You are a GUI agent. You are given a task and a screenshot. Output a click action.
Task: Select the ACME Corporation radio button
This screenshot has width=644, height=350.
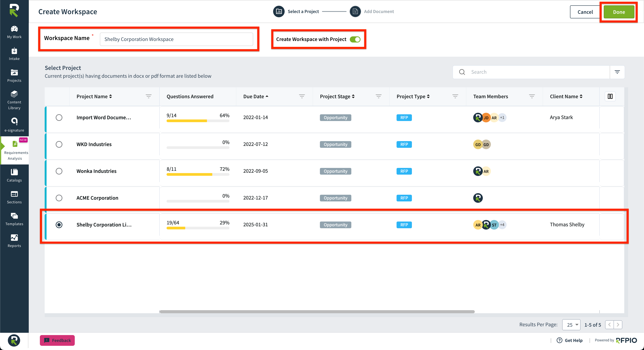[x=59, y=198]
